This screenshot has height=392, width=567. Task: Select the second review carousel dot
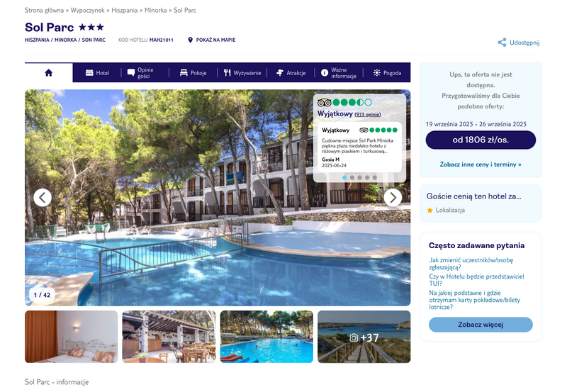click(x=352, y=177)
